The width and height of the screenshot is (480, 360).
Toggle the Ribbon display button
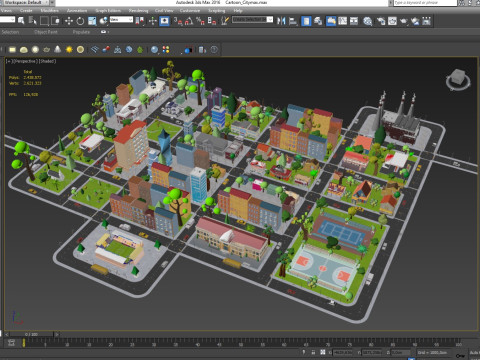coord(331,21)
